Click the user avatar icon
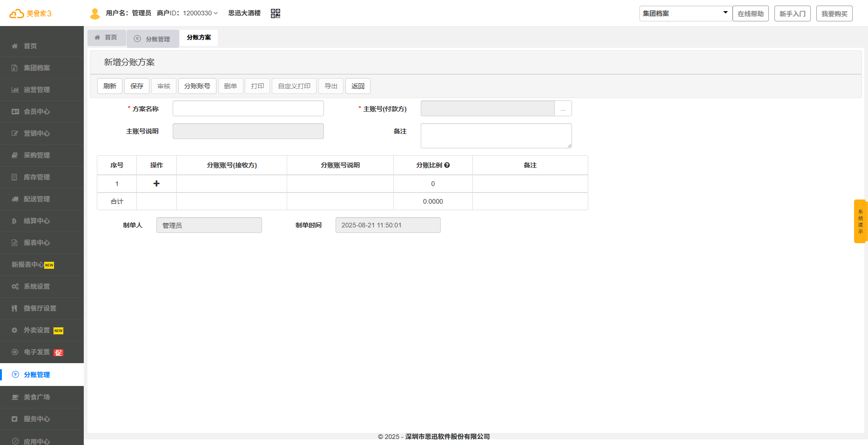 pyautogui.click(x=95, y=13)
